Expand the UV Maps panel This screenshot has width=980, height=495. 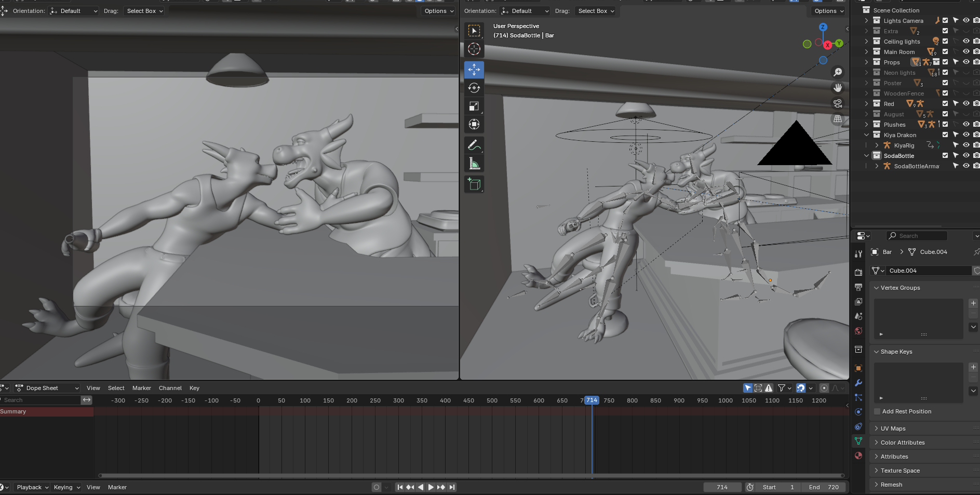[x=893, y=429]
